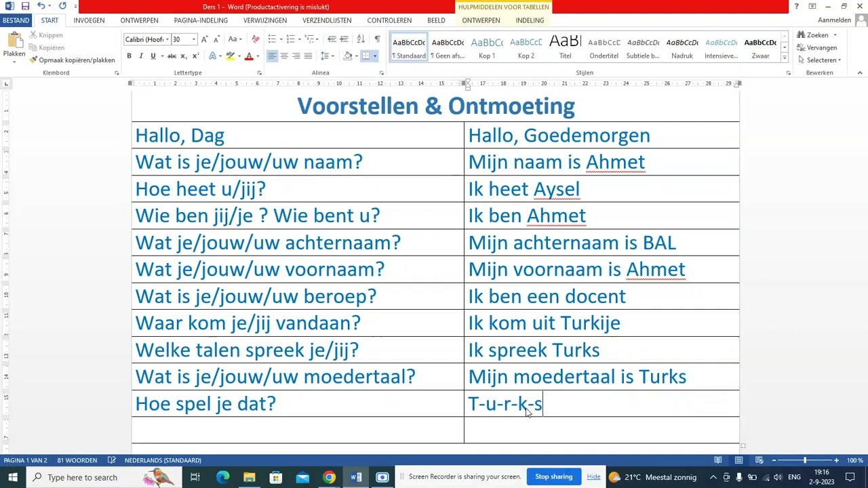
Task: Click Knippen (cut)
Action: [x=46, y=35]
